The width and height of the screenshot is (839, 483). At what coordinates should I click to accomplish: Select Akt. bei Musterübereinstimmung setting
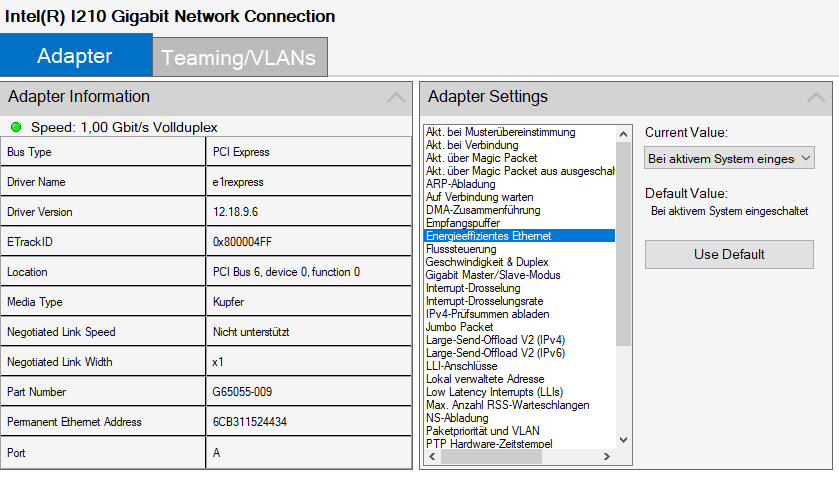(500, 132)
